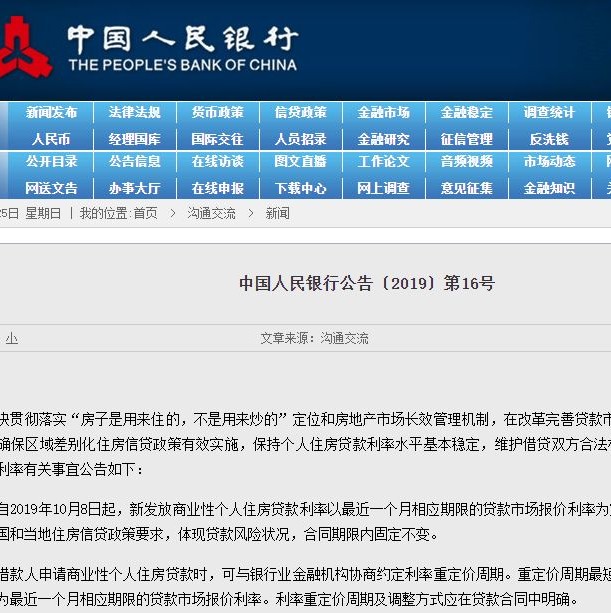Viewport: 611px width, 613px height.
Task: Go to the 人民币 section
Action: [x=51, y=139]
